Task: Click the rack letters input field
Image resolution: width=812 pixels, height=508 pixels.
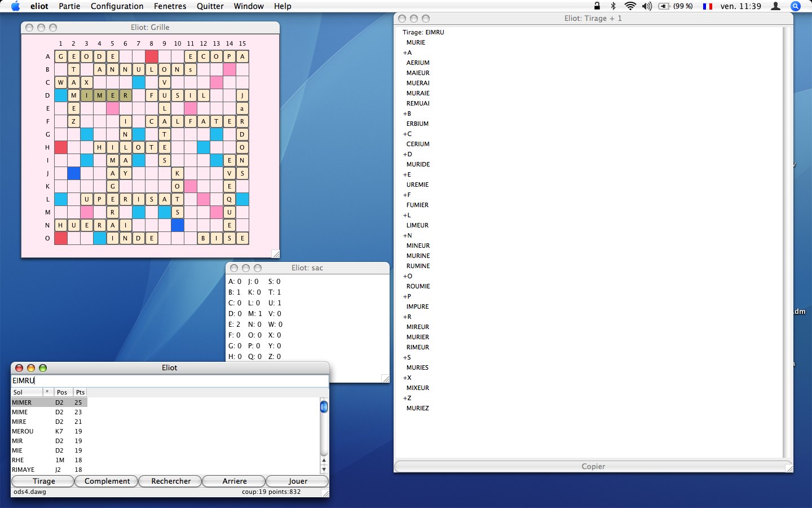Action: pos(169,380)
